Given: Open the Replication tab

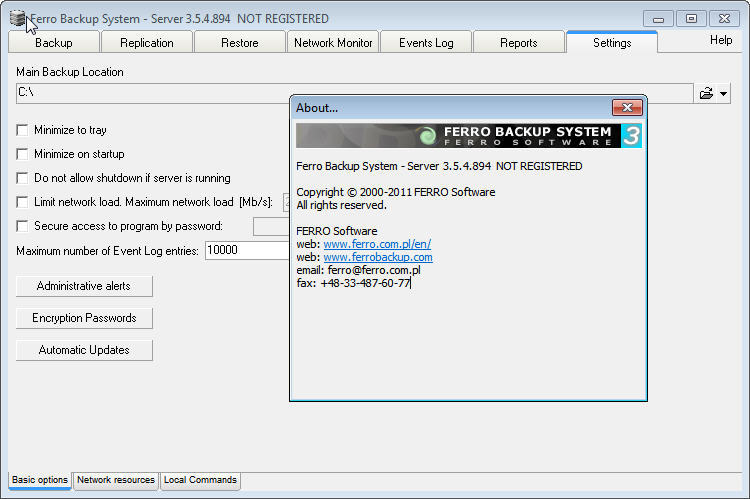Looking at the screenshot, I should [x=146, y=43].
